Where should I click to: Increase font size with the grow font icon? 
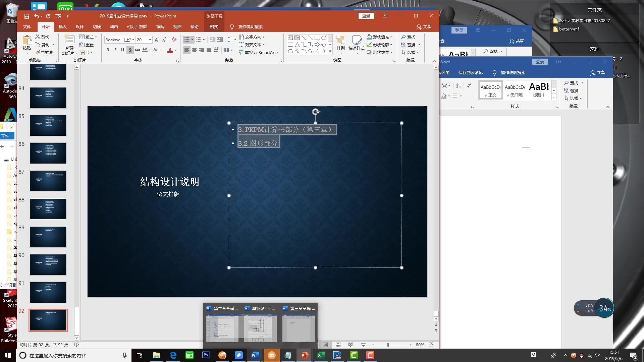(x=157, y=40)
